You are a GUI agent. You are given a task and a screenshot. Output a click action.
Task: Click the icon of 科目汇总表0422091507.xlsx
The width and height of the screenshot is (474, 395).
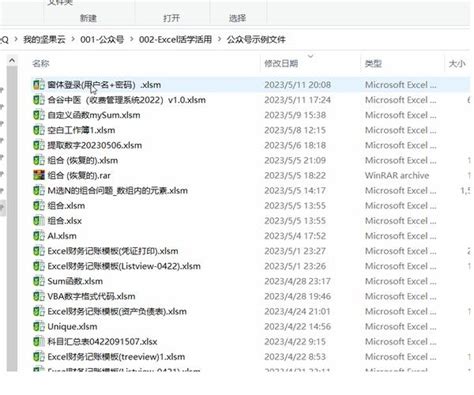click(39, 342)
